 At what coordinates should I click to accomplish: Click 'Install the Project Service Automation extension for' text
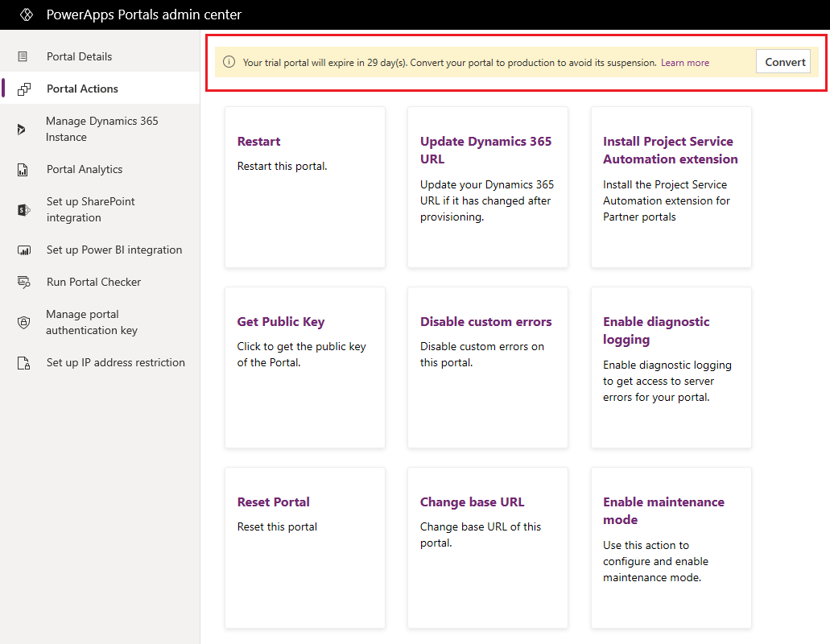coord(666,200)
